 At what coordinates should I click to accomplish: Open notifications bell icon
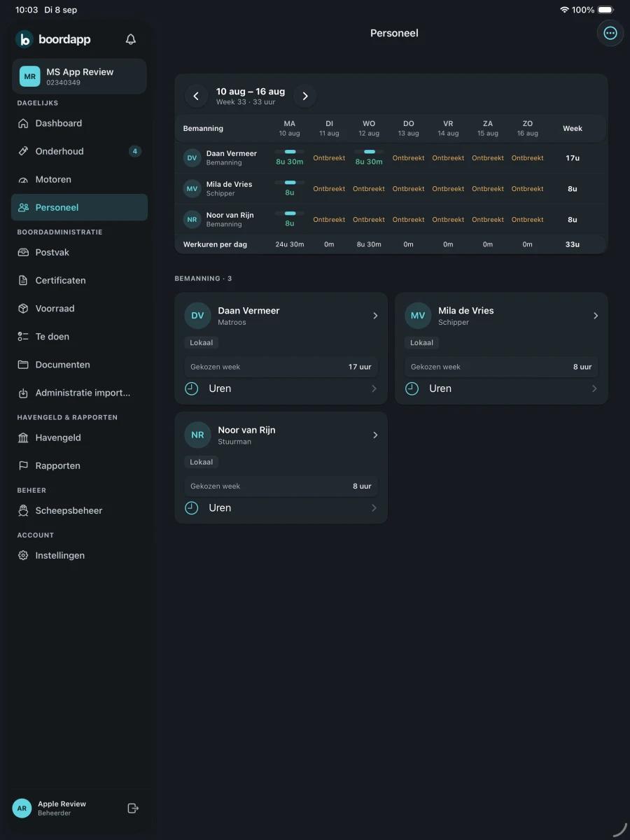pos(131,39)
